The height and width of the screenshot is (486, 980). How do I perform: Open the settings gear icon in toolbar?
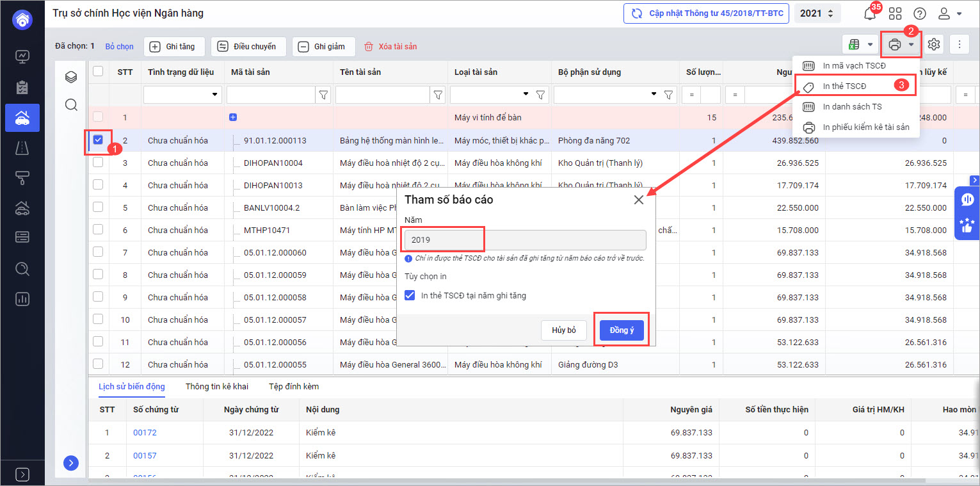[x=934, y=45]
